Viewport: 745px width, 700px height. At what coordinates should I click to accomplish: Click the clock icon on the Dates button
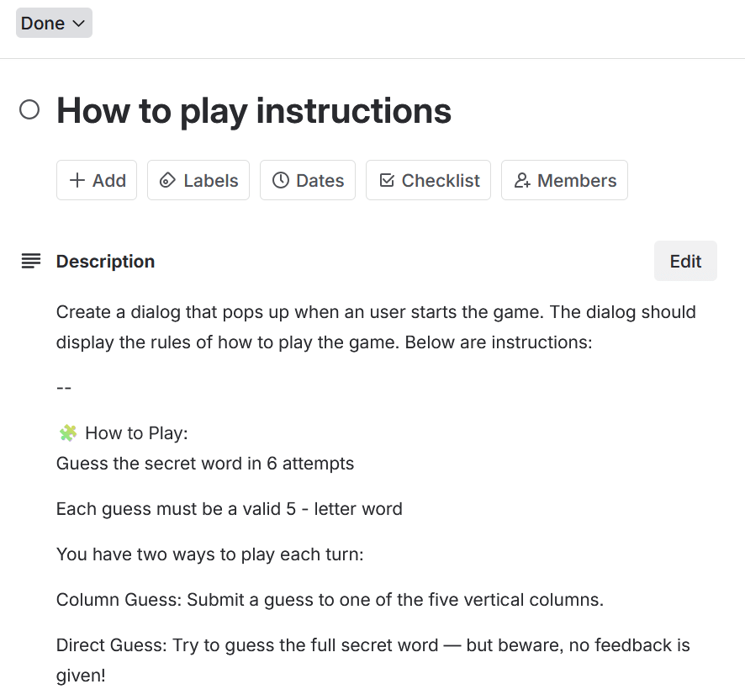[x=281, y=180]
